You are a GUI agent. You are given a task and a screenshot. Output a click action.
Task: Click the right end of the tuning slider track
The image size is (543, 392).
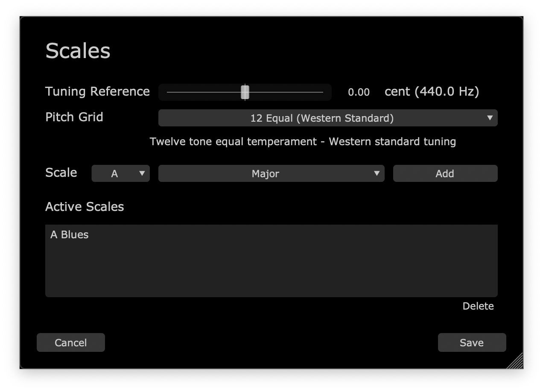[x=321, y=92]
